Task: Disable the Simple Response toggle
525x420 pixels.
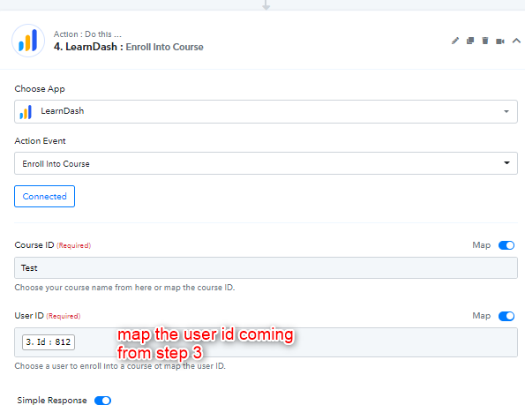Action: [x=102, y=401]
